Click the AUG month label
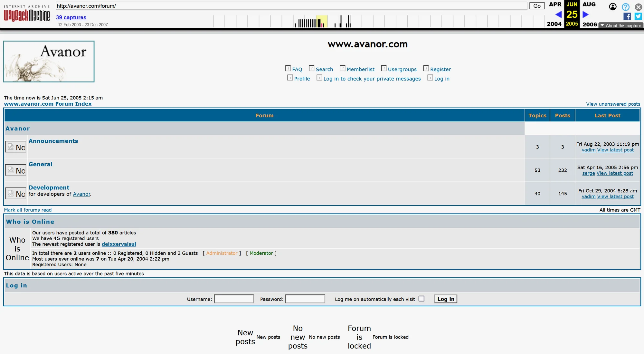Image resolution: width=644 pixels, height=354 pixels. (589, 4)
